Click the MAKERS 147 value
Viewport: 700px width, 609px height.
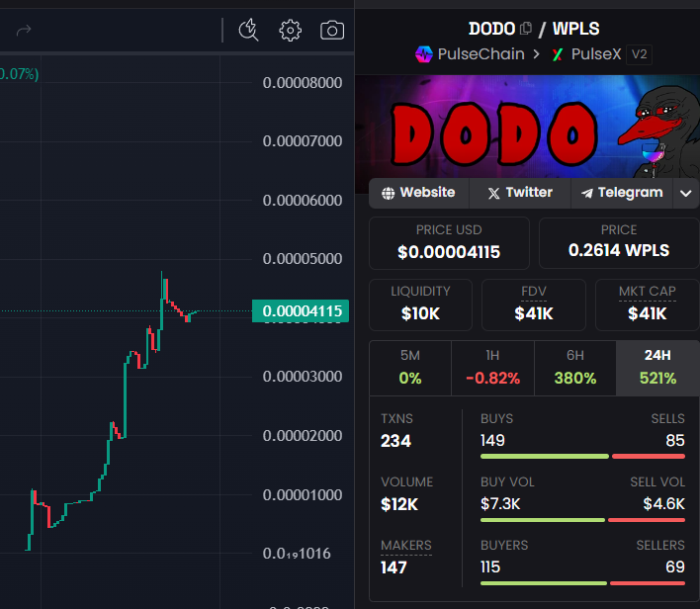point(394,567)
